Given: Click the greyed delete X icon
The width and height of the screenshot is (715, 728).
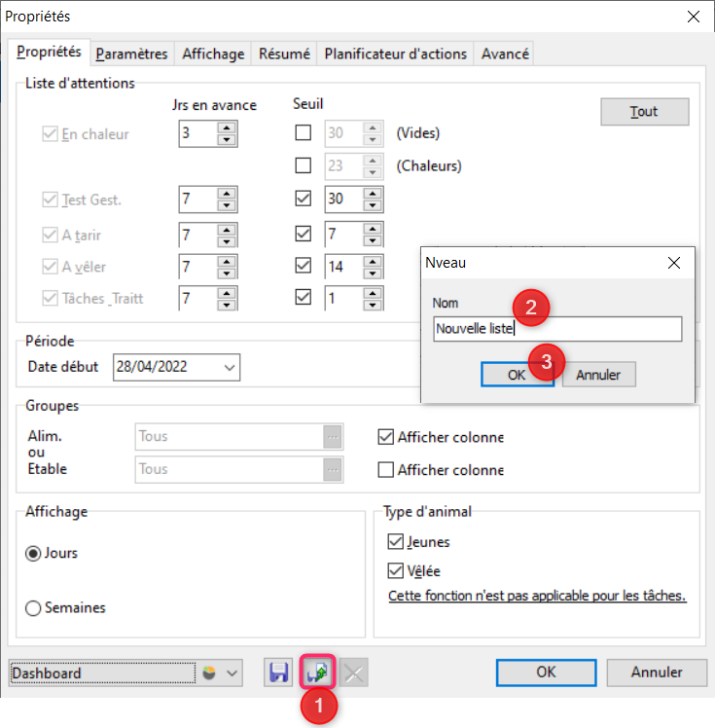Looking at the screenshot, I should (x=354, y=673).
